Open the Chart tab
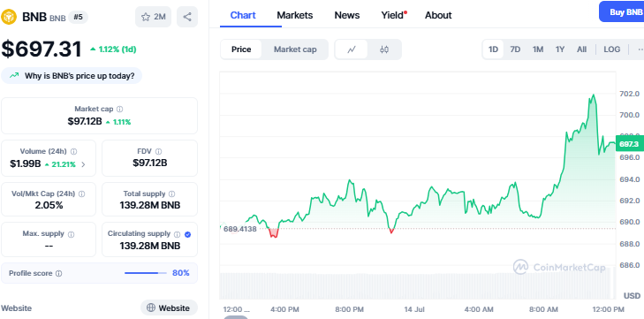644x319 pixels. 243,15
